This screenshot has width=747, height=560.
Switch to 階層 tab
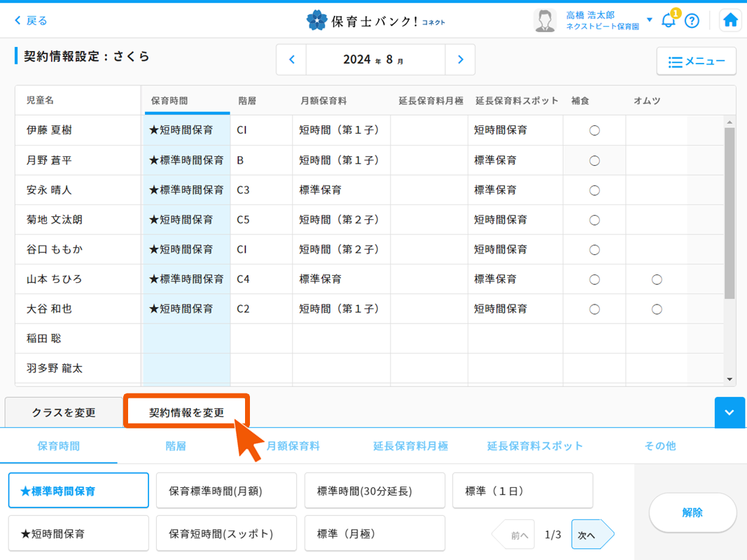(x=176, y=446)
